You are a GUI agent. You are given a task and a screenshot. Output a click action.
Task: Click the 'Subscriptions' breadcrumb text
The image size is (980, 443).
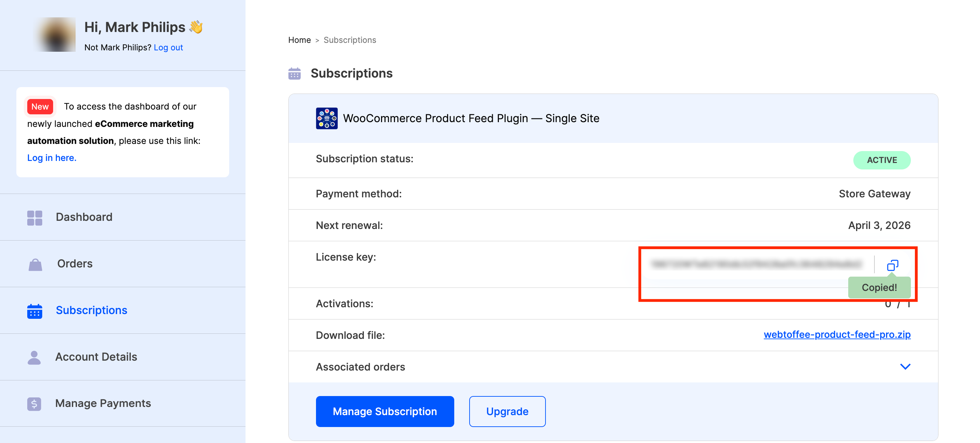pos(350,40)
